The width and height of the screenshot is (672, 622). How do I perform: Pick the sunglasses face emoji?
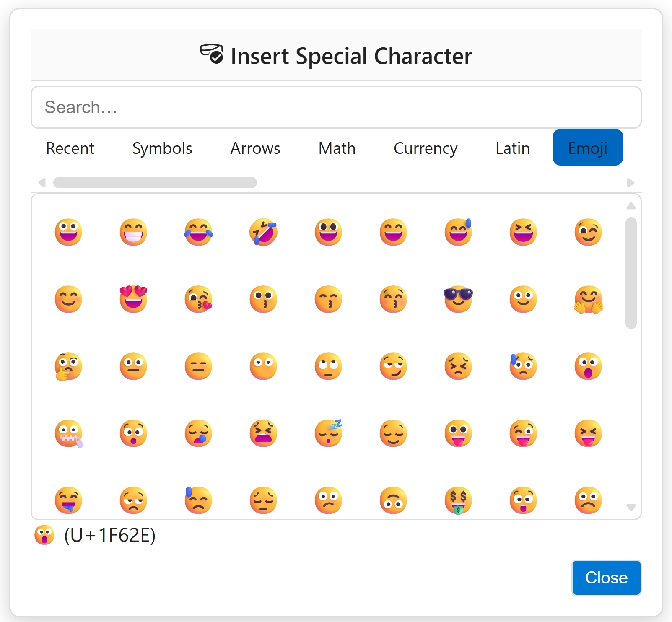click(x=458, y=299)
